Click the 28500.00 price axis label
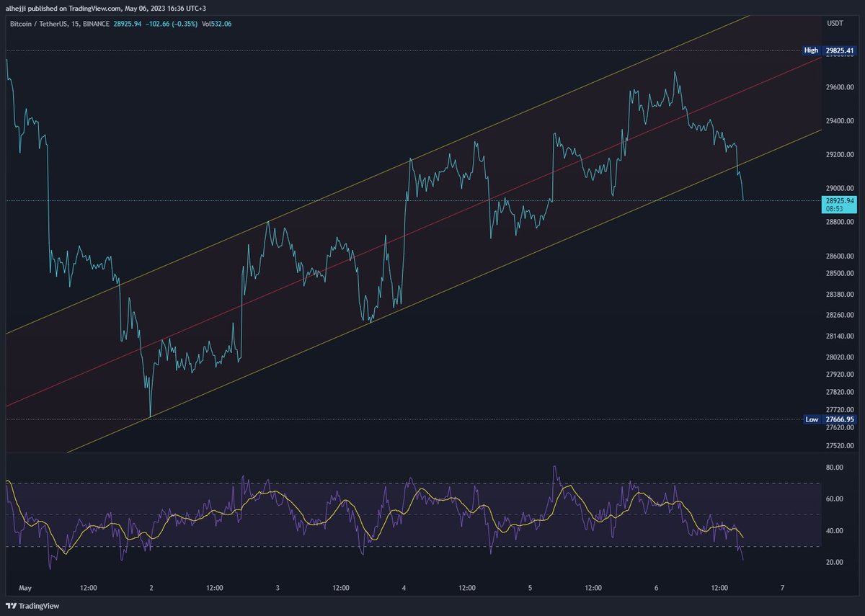 [840, 274]
